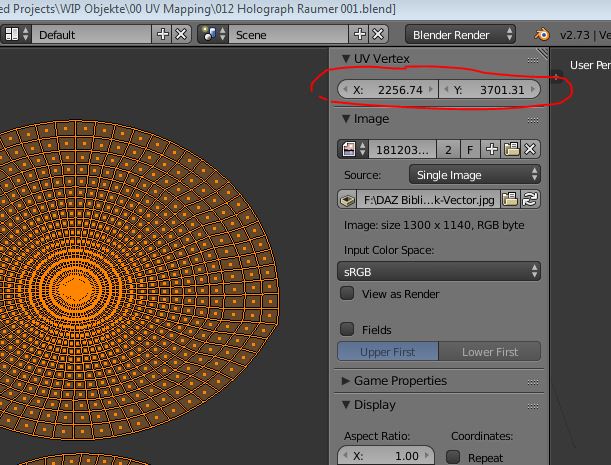The image size is (611, 465).
Task: Click the UV Vertex Y value field
Action: (489, 90)
